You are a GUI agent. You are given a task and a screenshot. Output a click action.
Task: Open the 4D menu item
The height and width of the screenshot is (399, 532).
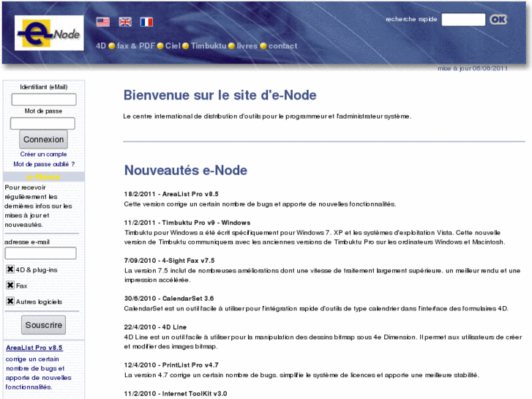click(x=101, y=46)
